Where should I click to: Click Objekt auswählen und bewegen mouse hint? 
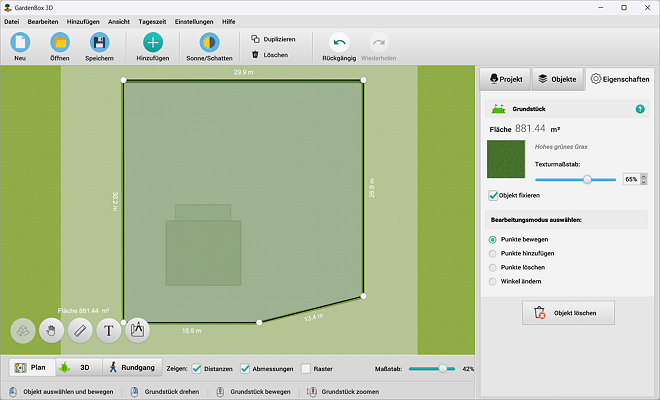click(61, 392)
